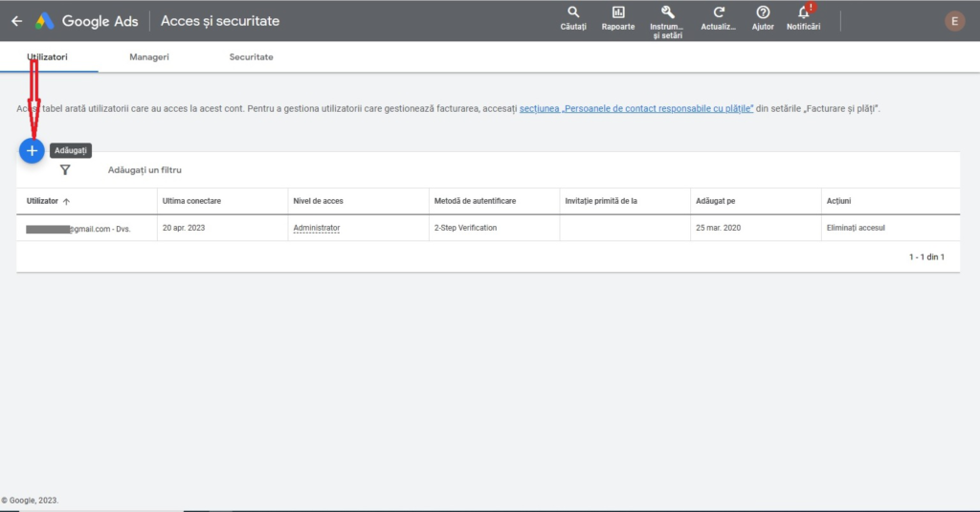Click the back arrow in header
Image resolution: width=980 pixels, height=512 pixels.
pyautogui.click(x=17, y=21)
